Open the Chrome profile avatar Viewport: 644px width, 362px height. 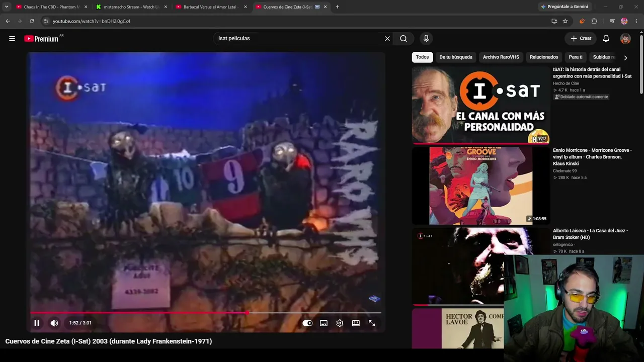click(x=624, y=21)
